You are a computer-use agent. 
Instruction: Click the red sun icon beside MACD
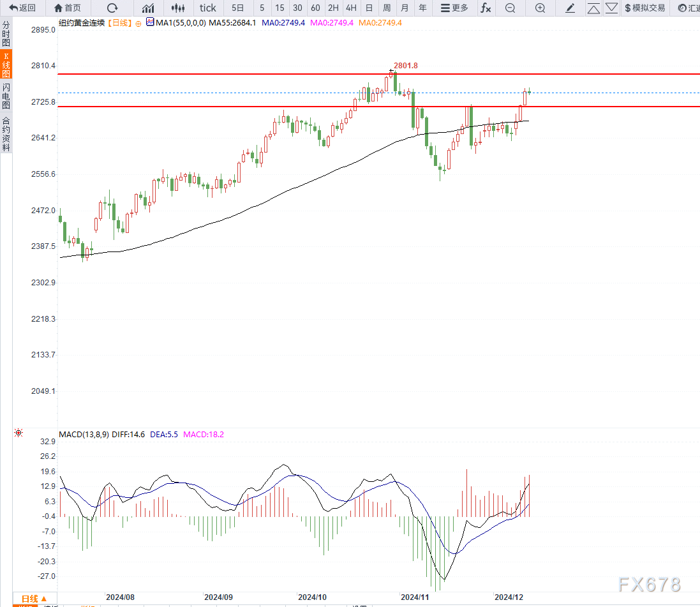click(19, 433)
